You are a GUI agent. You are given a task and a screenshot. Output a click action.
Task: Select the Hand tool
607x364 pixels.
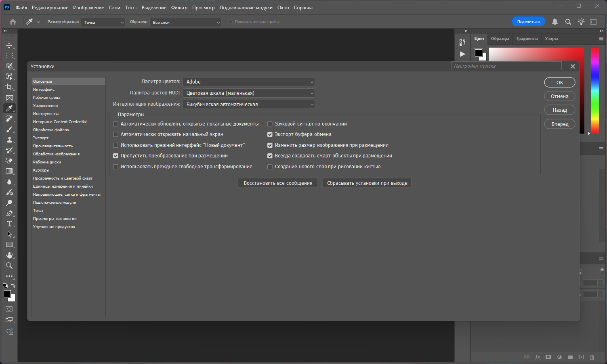pos(9,255)
